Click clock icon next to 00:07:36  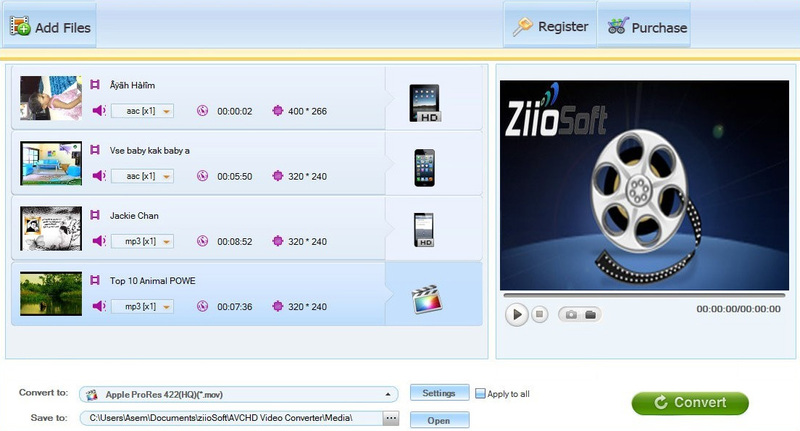pos(203,307)
